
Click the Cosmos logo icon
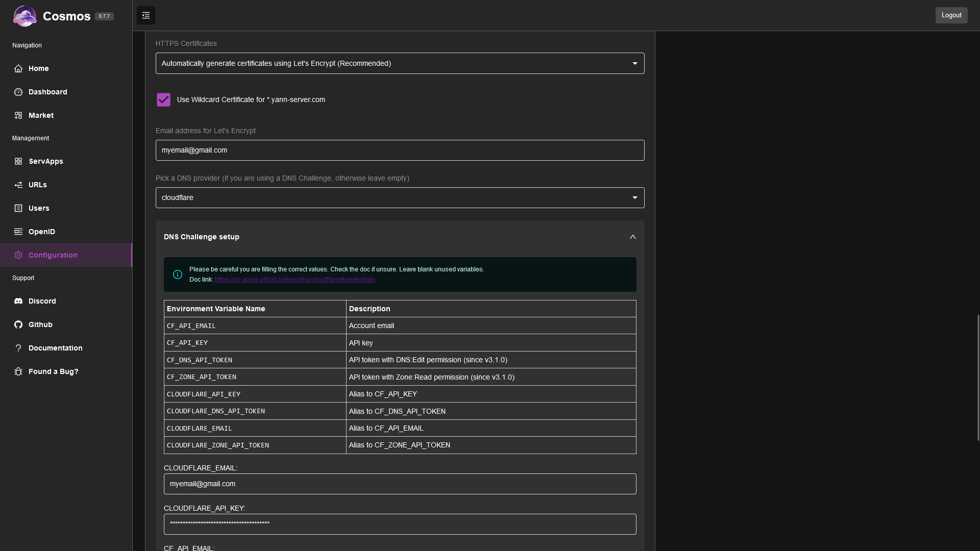click(24, 16)
